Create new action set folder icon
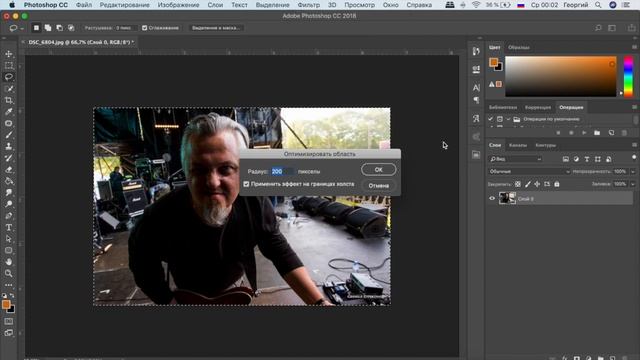Viewport: 640px width, 360px height. pyautogui.click(x=597, y=133)
